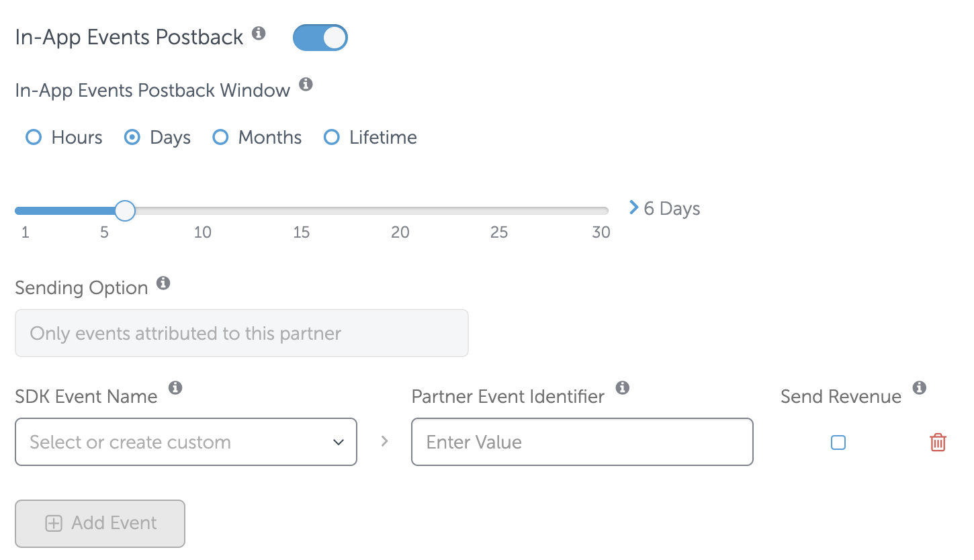Click info icon beside SDK Event Name

[175, 387]
